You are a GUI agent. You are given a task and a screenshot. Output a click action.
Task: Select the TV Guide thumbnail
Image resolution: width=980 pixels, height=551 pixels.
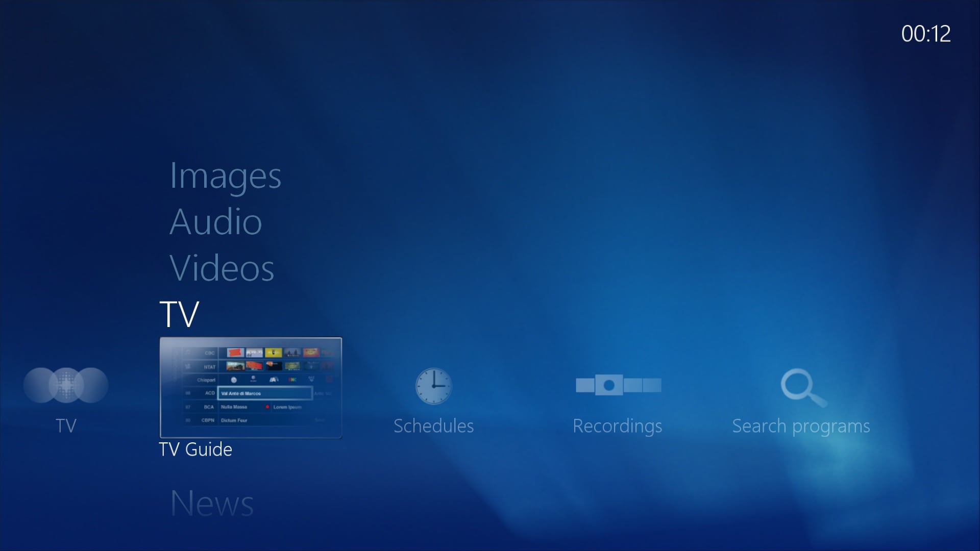[251, 388]
